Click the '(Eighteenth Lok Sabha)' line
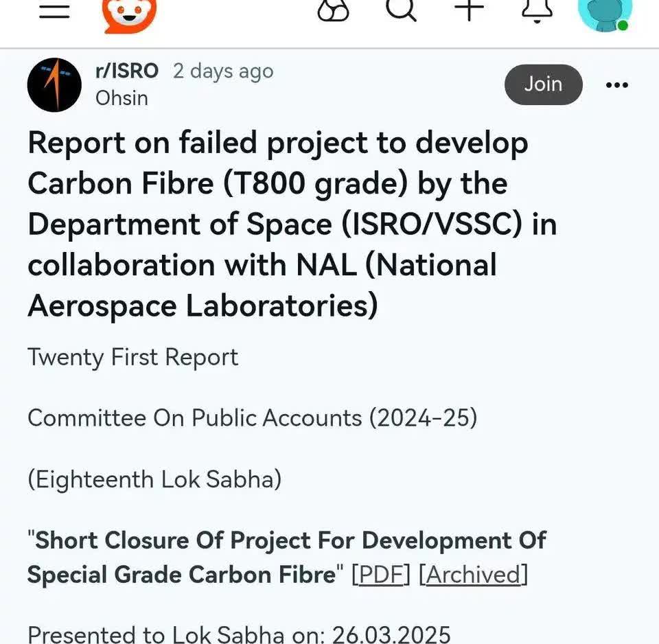The height and width of the screenshot is (644, 659). click(154, 479)
